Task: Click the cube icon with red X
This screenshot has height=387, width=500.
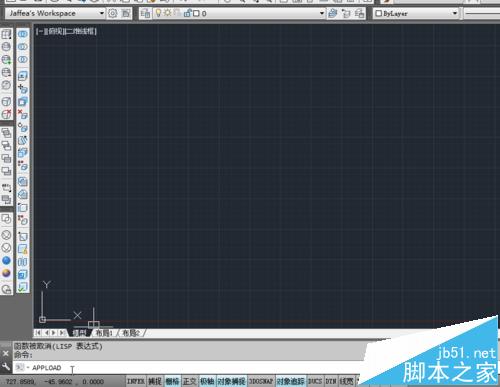Action: [x=6, y=114]
